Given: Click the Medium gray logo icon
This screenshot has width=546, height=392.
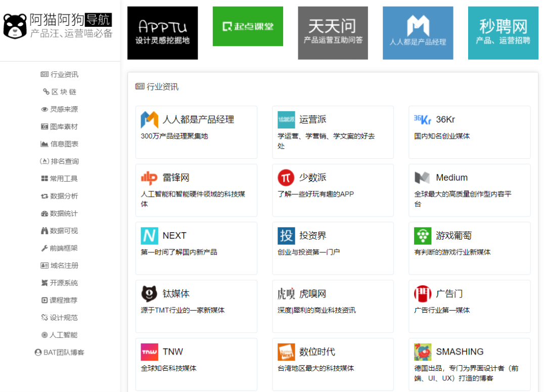Looking at the screenshot, I should [x=423, y=178].
